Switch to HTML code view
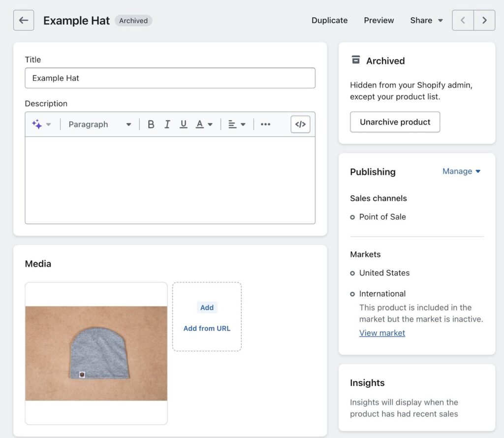The height and width of the screenshot is (438, 504). pos(300,124)
